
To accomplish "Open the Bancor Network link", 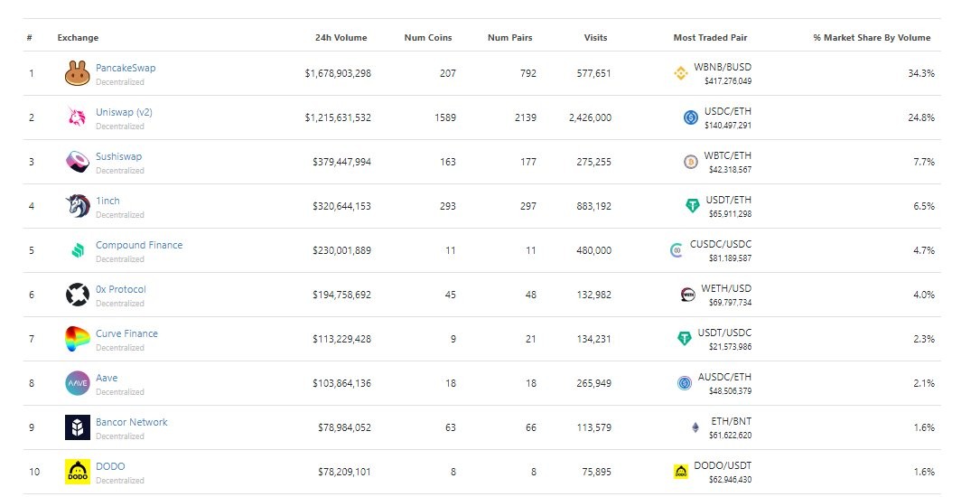I will click(x=132, y=422).
